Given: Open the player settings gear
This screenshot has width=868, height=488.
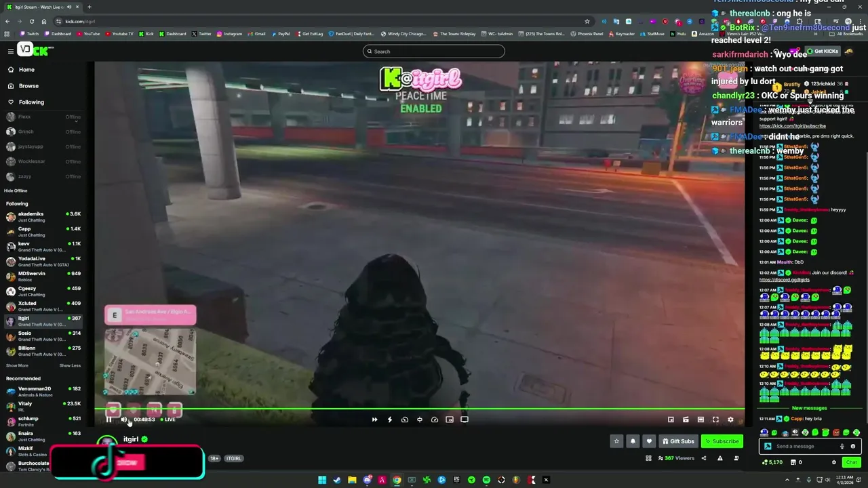Looking at the screenshot, I should [x=730, y=420].
